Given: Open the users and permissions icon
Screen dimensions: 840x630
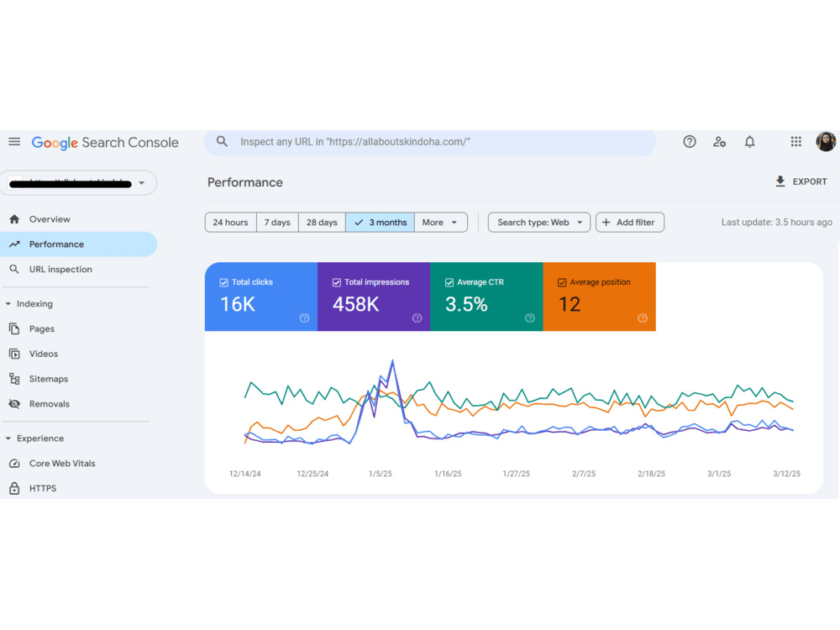Looking at the screenshot, I should pos(720,142).
